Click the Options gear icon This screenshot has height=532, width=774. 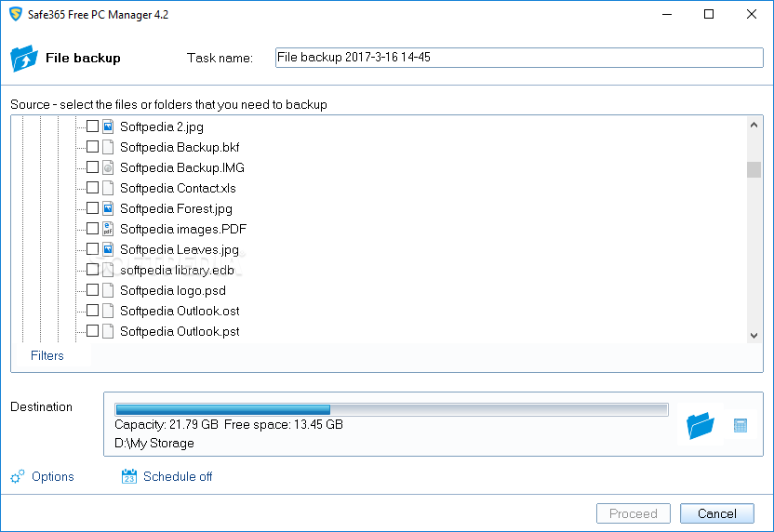(x=18, y=476)
